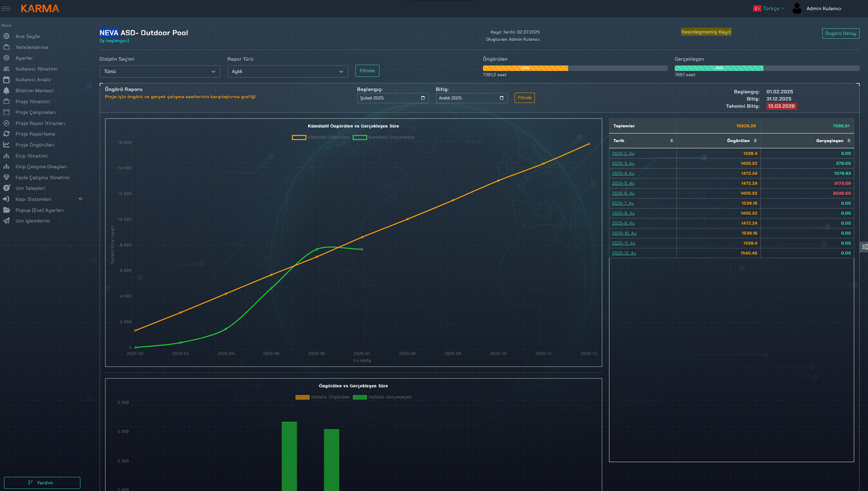Screen dimensions: 868x491
Task: Open Proje Raporlama menu item
Action: click(35, 134)
